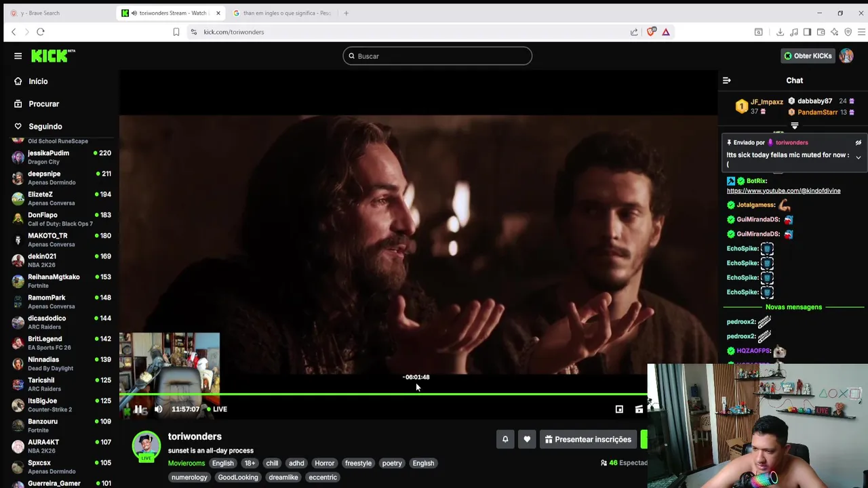The width and height of the screenshot is (868, 488).
Task: Open BritLegend channel in sidebar
Action: click(x=61, y=343)
